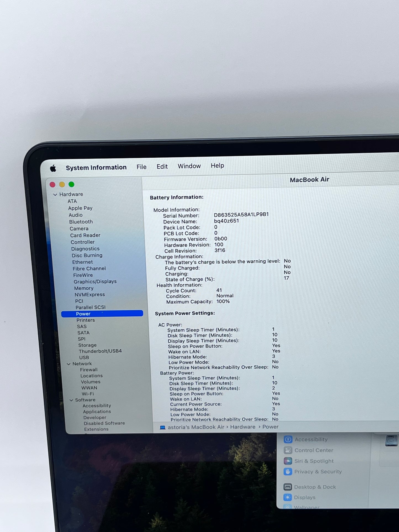Select Ethernet in the sidebar
The image size is (399, 532).
click(83, 262)
